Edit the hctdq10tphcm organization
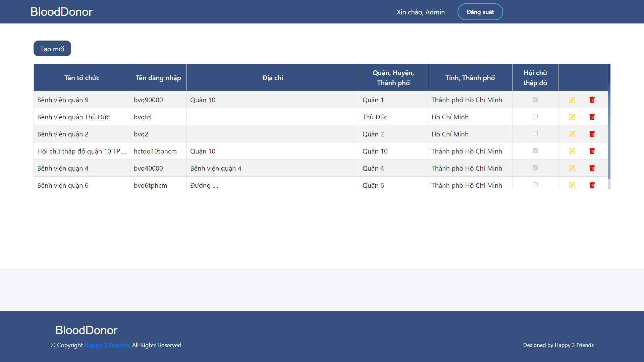Viewport: 644px width, 362px height. click(x=572, y=151)
